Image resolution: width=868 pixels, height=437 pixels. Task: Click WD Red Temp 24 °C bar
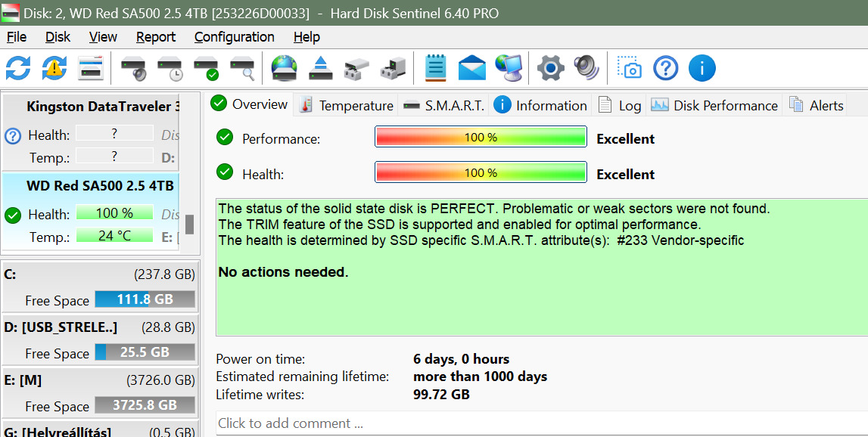[114, 236]
